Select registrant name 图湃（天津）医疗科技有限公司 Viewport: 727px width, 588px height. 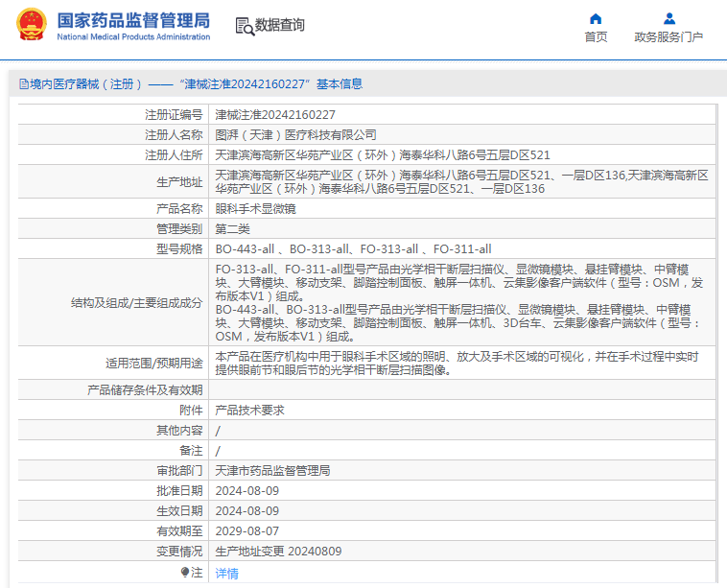click(x=295, y=135)
